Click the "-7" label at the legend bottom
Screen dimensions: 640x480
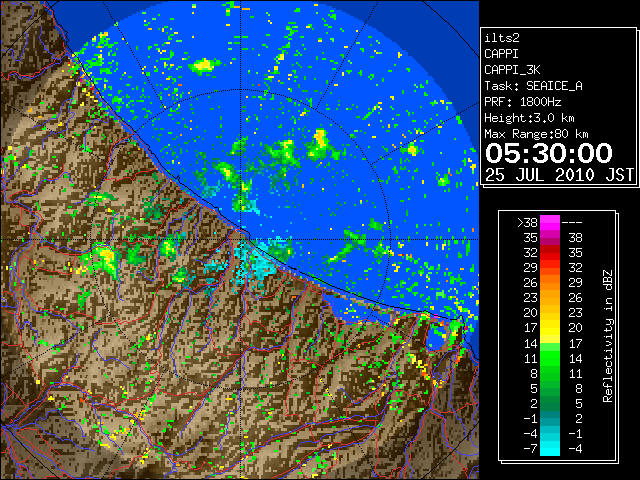pyautogui.click(x=531, y=449)
